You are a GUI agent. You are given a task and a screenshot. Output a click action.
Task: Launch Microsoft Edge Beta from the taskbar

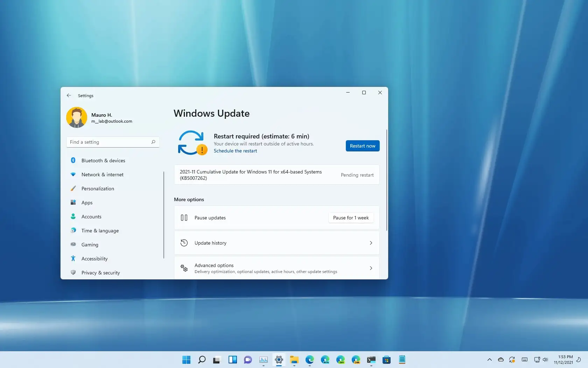pos(325,360)
